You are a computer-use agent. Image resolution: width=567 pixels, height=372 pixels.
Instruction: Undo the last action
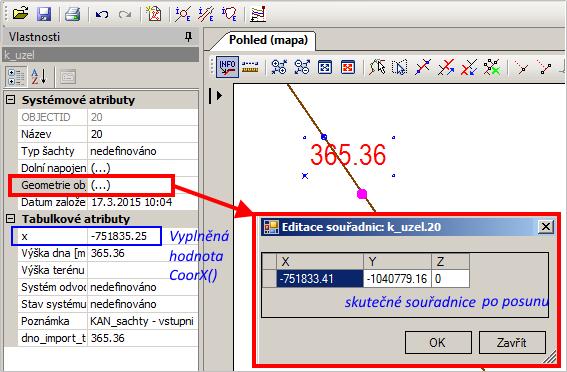click(102, 14)
